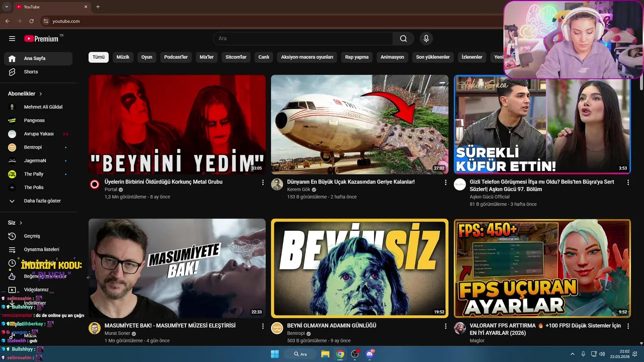
Task: Open options menu for Aşkın Gücü video
Action: click(628, 183)
